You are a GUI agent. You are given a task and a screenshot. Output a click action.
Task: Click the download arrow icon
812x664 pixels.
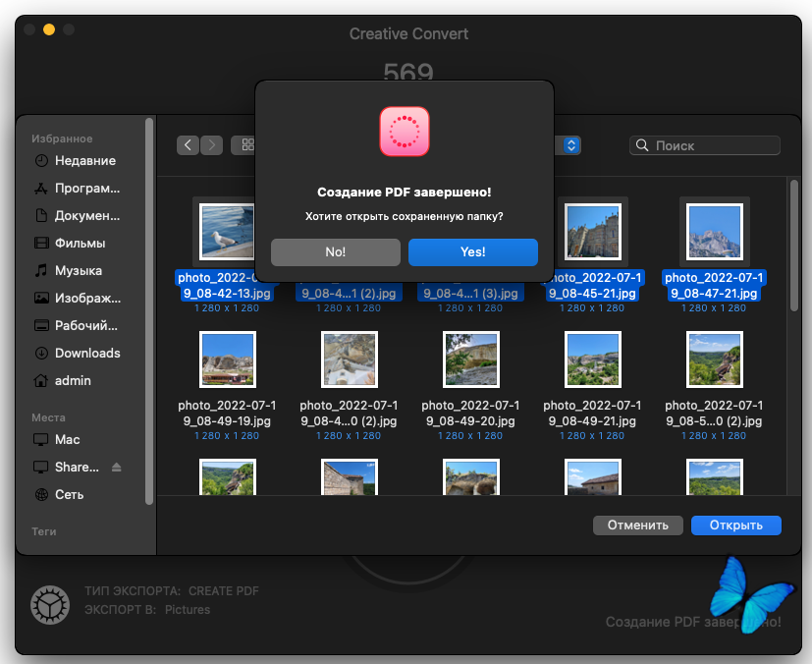pos(41,354)
